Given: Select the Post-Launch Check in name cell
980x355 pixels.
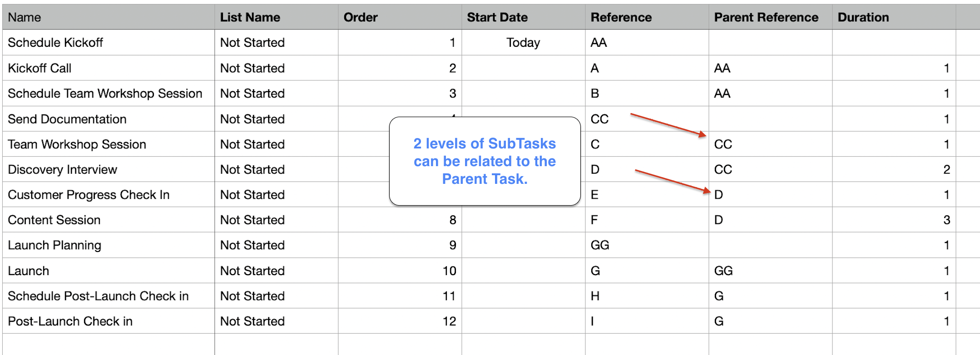Looking at the screenshot, I should point(108,321).
